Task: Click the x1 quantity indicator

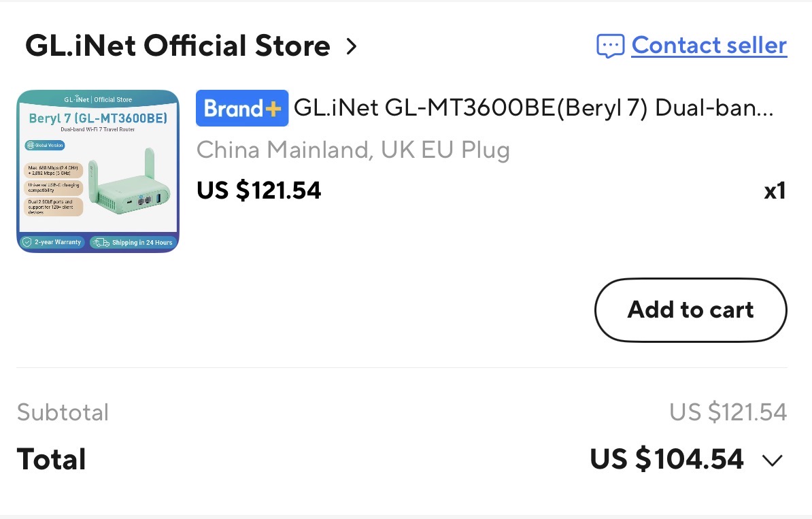Action: click(x=775, y=191)
